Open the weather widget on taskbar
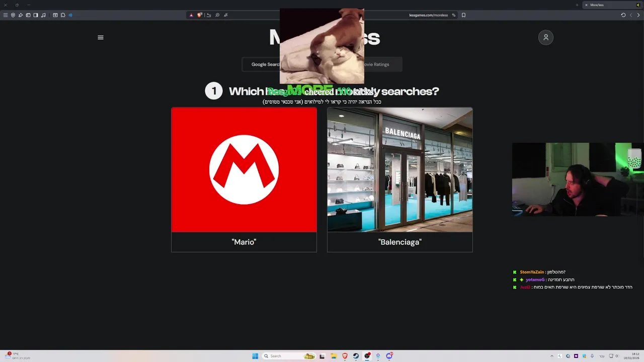Screen dimensions: 644x362 [18, 356]
